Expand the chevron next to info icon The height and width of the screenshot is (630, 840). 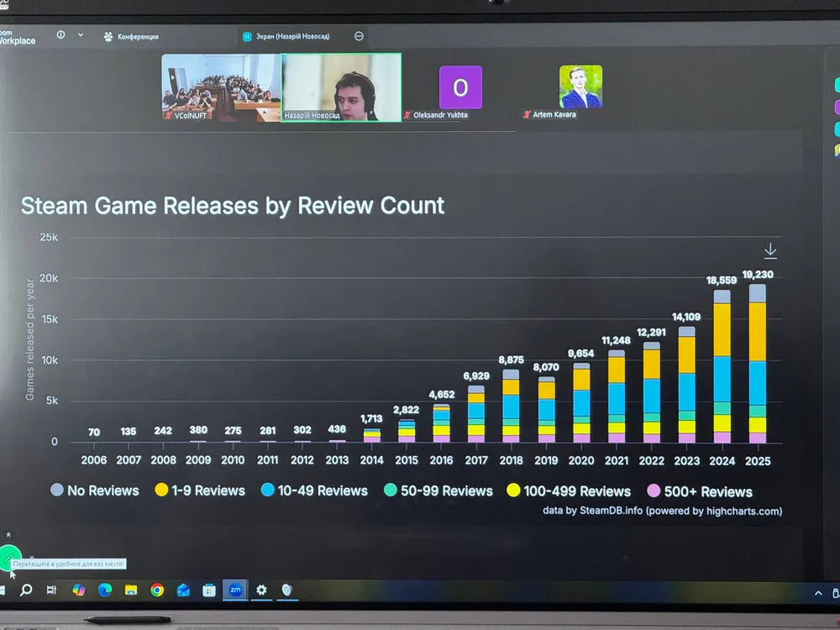click(81, 34)
